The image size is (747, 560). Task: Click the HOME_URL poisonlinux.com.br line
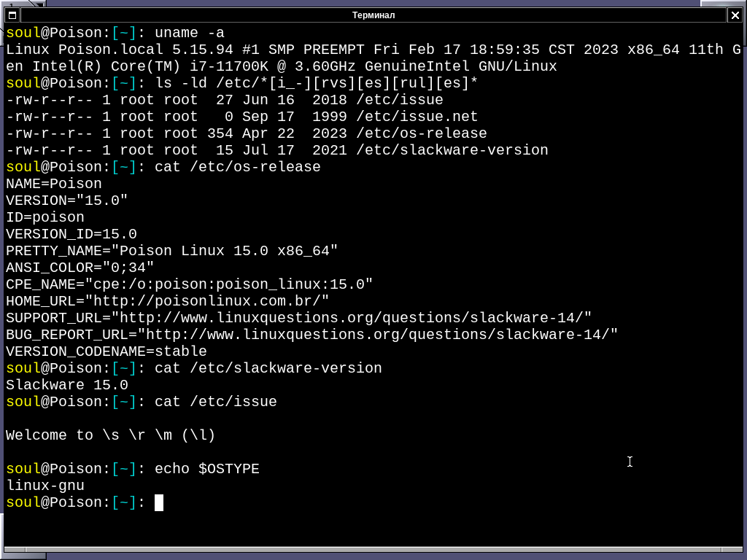pyautogui.click(x=168, y=301)
